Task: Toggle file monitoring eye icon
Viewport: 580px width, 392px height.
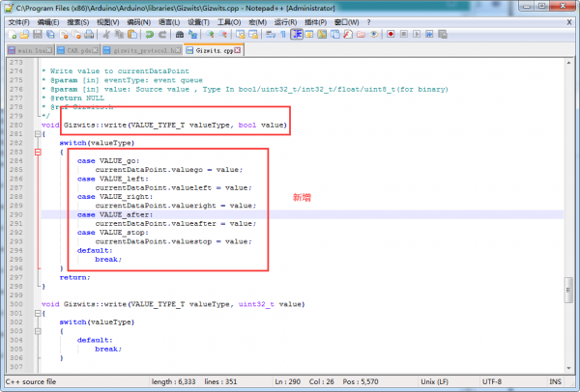Action: tap(374, 35)
